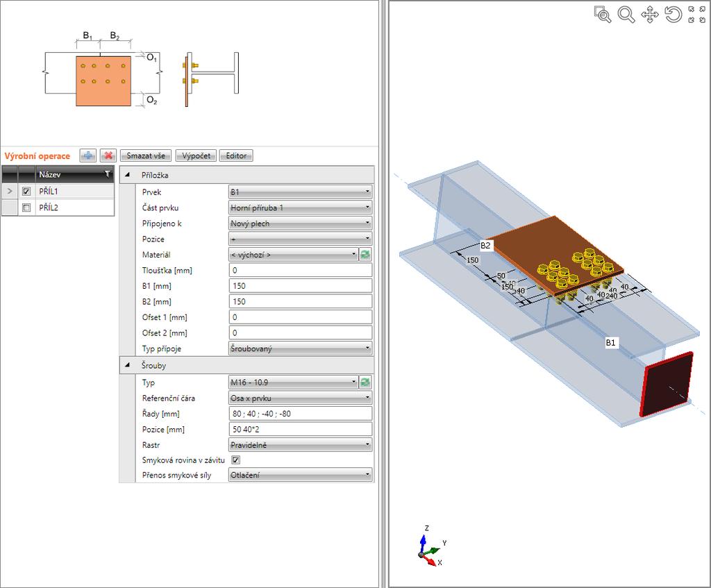Click the Výrobní operace heading
The image size is (711, 588).
pyautogui.click(x=37, y=156)
